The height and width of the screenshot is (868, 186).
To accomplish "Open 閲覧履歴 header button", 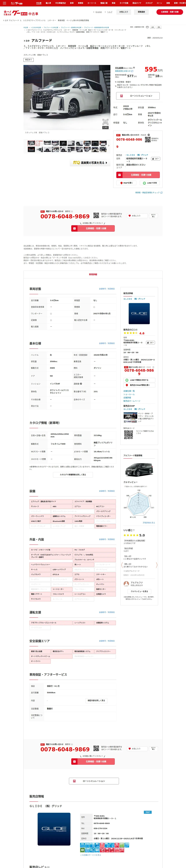I will coord(141,12).
